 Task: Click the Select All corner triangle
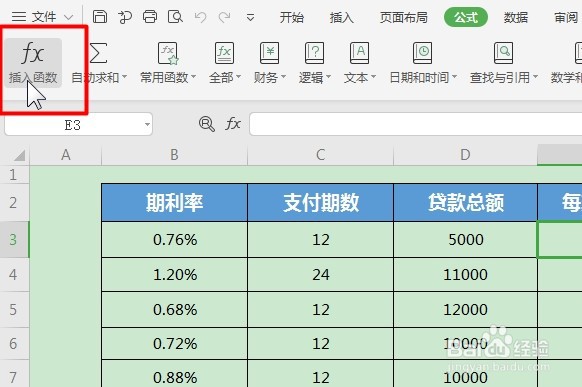(x=19, y=155)
